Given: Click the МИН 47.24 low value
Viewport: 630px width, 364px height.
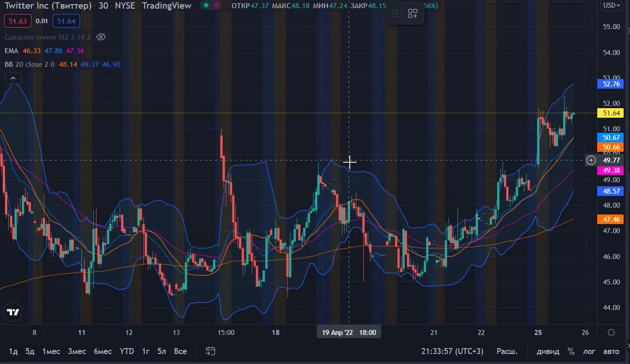Looking at the screenshot, I should (x=330, y=6).
